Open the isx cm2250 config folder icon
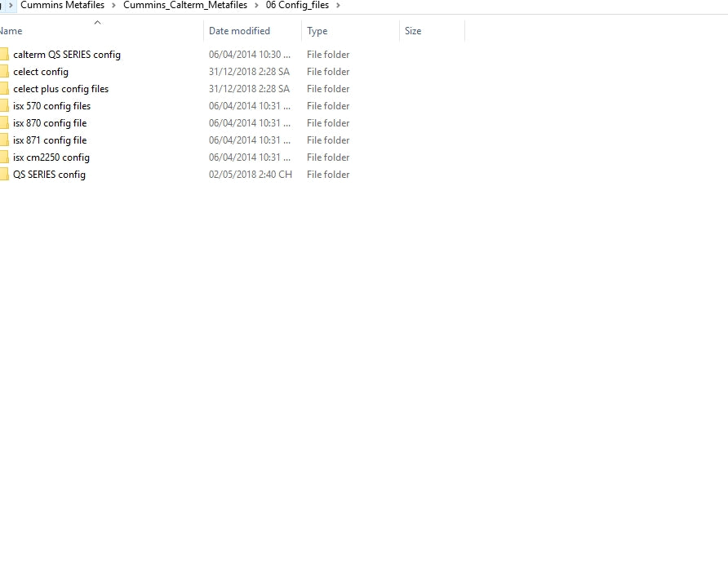Image resolution: width=728 pixels, height=572 pixels. tap(7, 157)
